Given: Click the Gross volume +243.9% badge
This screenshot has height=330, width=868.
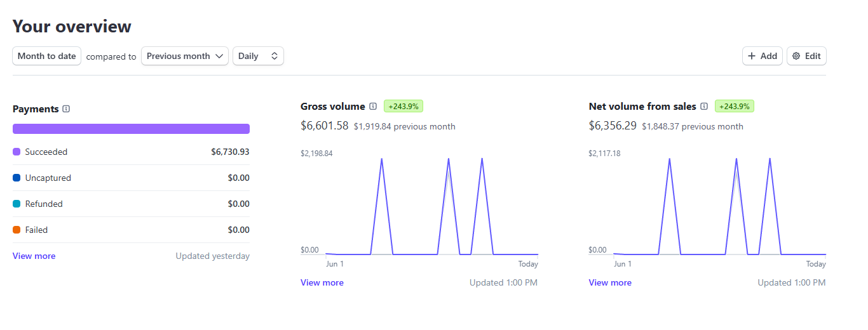Looking at the screenshot, I should tap(403, 107).
